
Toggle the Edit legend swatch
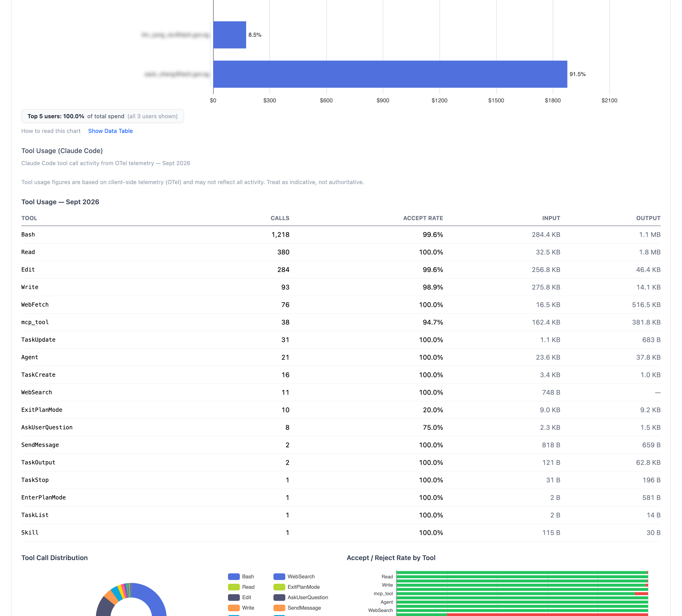234,597
